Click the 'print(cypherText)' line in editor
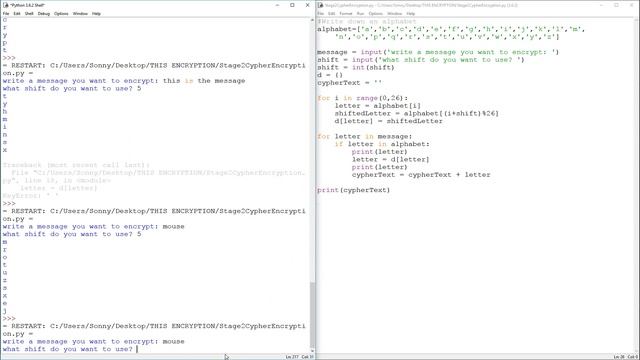Image resolution: width=640 pixels, height=360 pixels. 353,190
